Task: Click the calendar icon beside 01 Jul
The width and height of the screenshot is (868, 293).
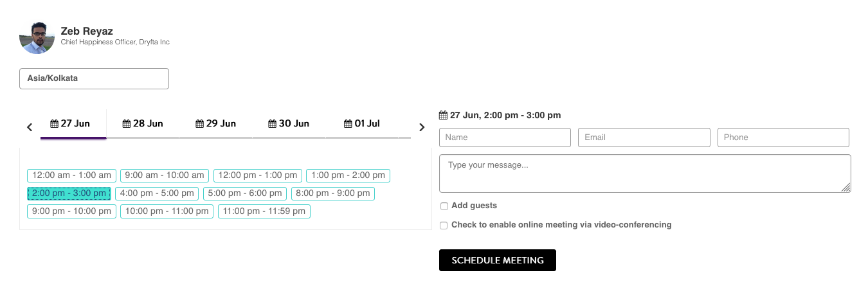Action: pyautogui.click(x=348, y=123)
